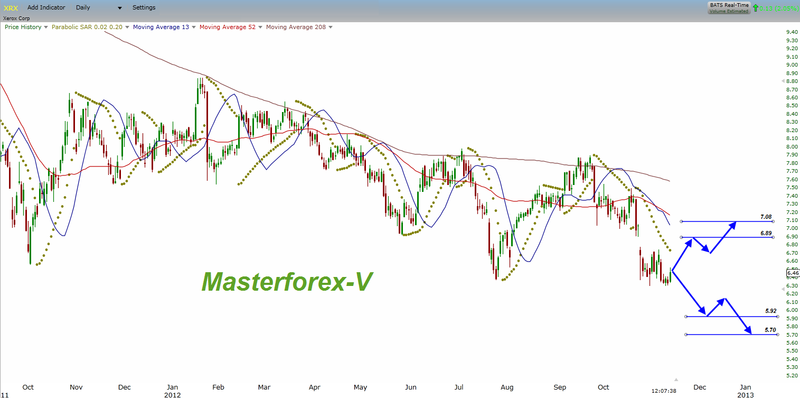Click the Sep label on time axis

pos(560,387)
